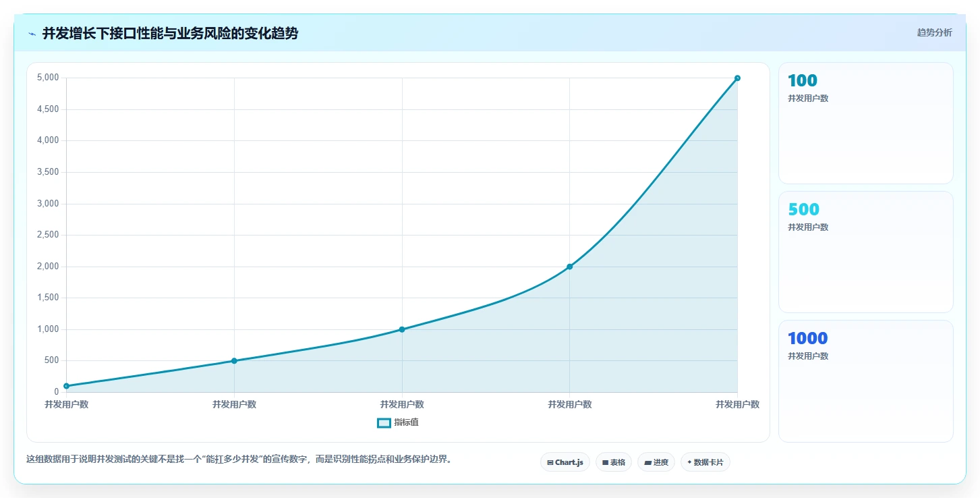The width and height of the screenshot is (980, 498).
Task: Click the 1,500 y-axis label
Action: 48,298
